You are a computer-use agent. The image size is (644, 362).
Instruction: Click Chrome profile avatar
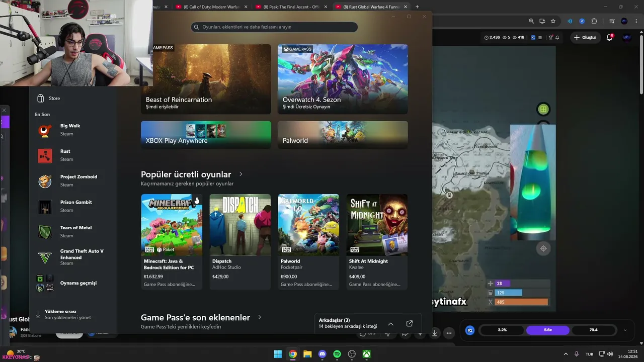(x=624, y=21)
